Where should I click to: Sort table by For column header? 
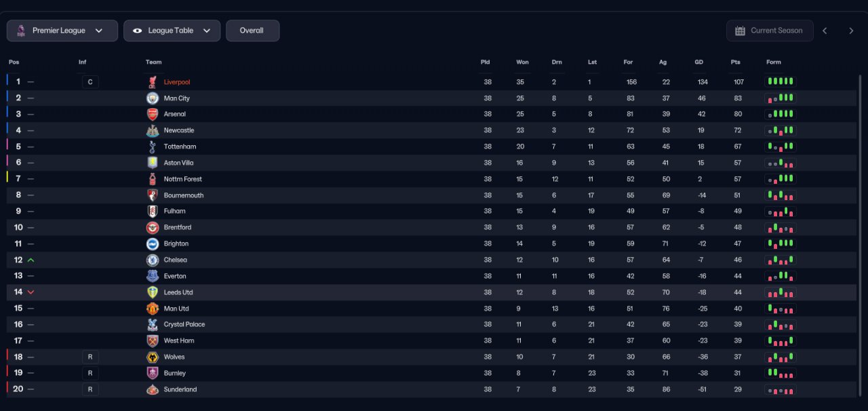[x=628, y=62]
